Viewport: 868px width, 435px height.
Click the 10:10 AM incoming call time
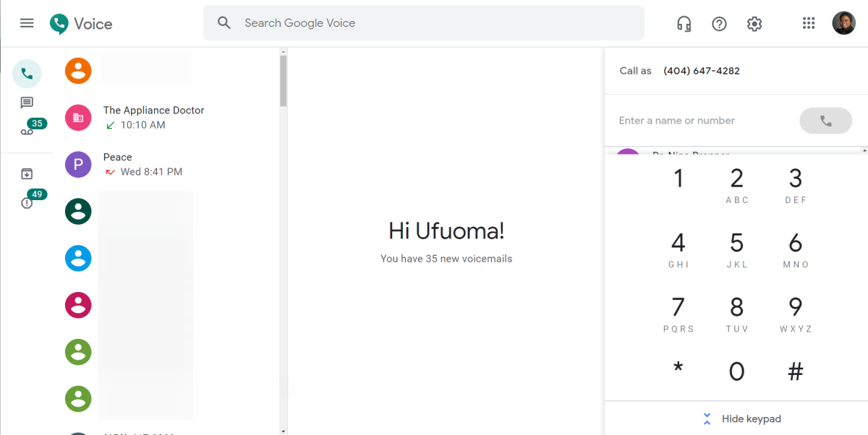pos(143,125)
